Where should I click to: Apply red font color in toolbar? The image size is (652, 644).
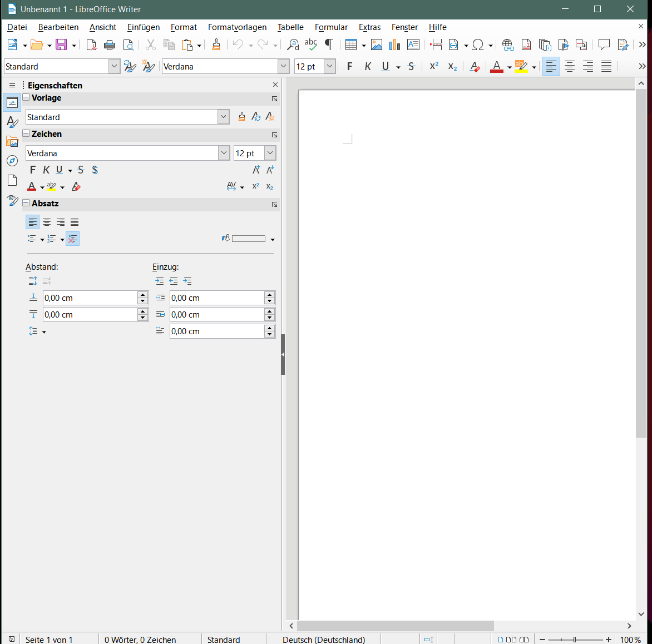[496, 67]
